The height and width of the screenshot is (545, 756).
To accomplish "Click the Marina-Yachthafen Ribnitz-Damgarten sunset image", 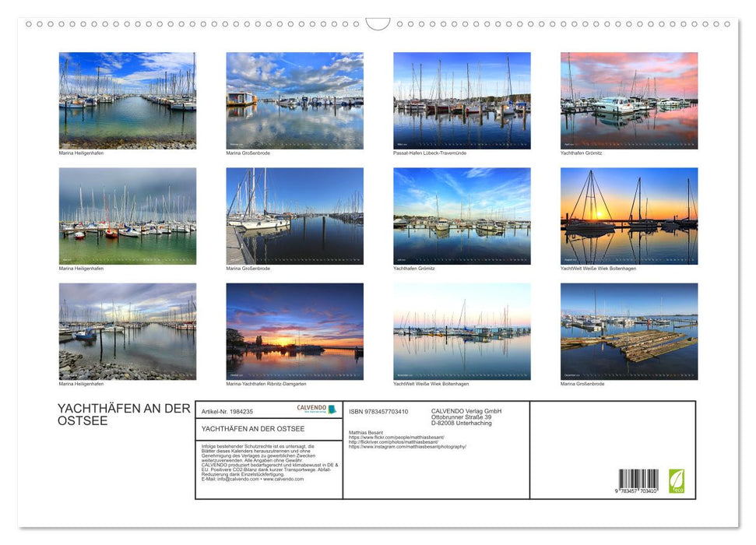I will 294,331.
